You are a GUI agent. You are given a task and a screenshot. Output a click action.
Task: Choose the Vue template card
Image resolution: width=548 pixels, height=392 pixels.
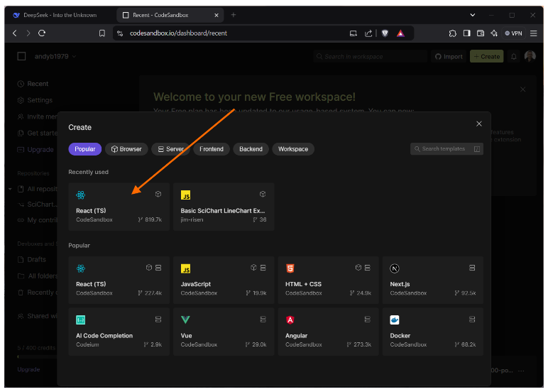pyautogui.click(x=224, y=332)
